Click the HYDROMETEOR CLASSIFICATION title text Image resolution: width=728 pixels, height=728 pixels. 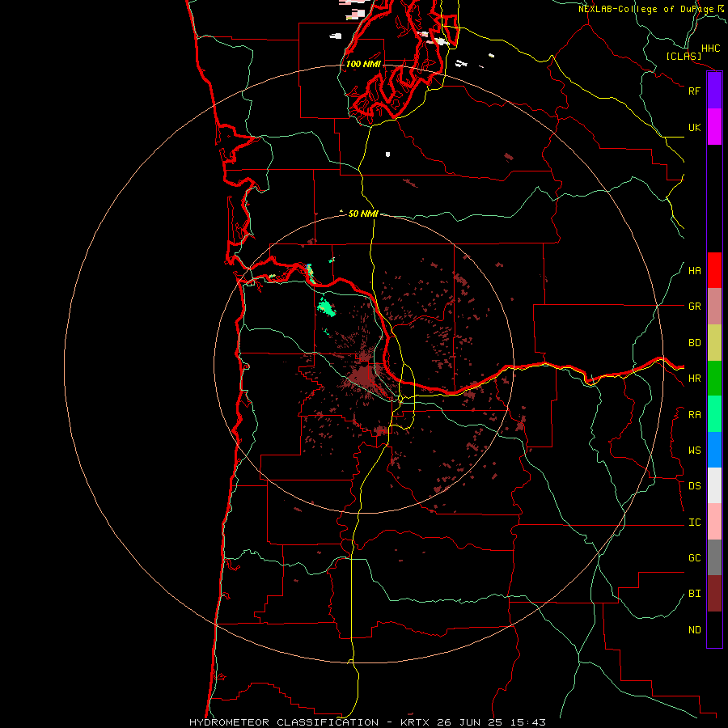pos(284,722)
